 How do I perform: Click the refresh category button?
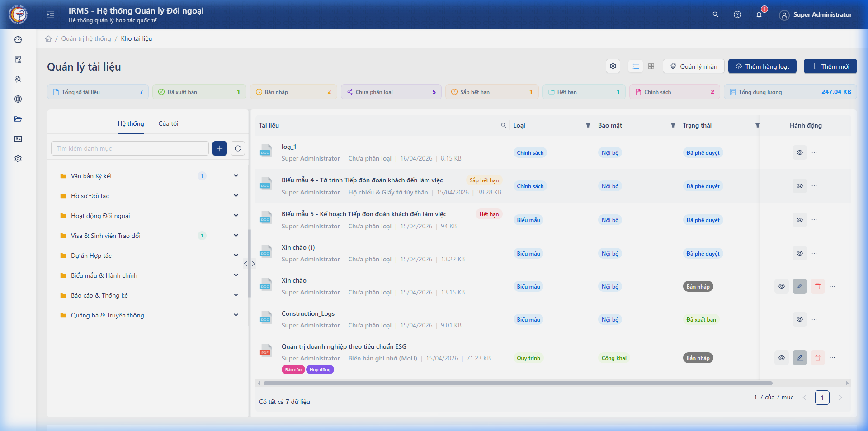(238, 148)
